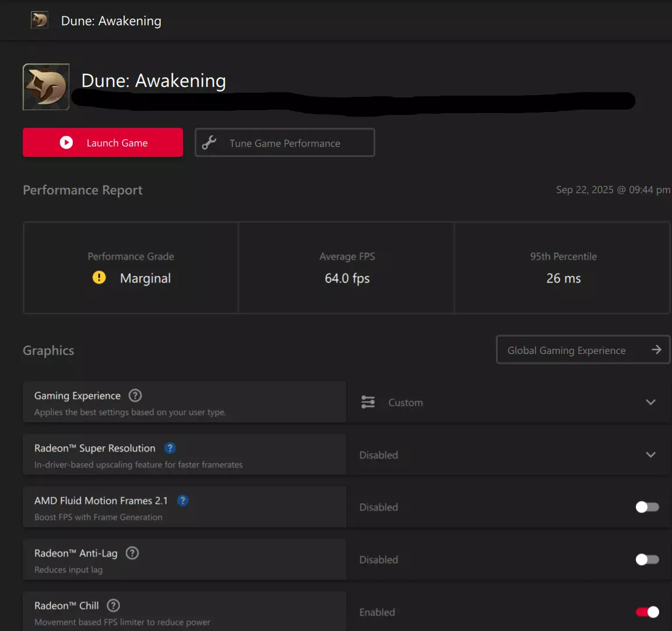Click the large Dune: Awakening game title
This screenshot has height=631, width=672.
[153, 80]
